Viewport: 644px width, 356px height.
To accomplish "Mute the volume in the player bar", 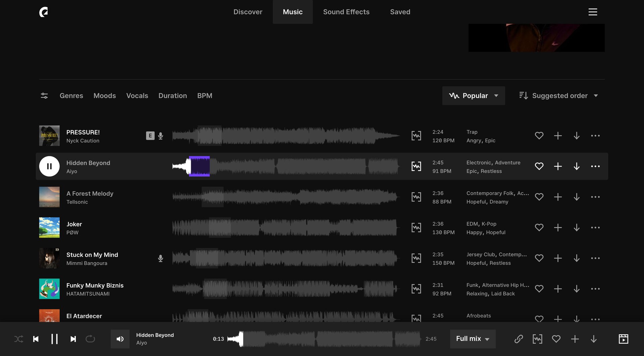I will pos(120,339).
